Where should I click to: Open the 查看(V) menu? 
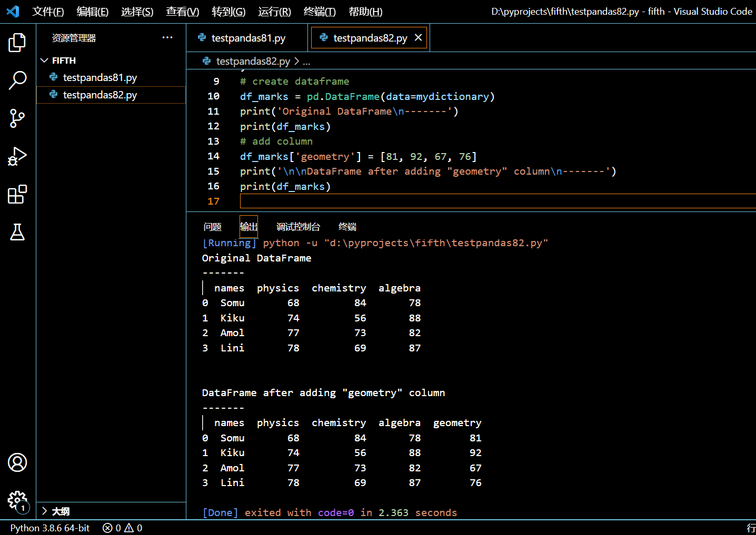coord(183,12)
